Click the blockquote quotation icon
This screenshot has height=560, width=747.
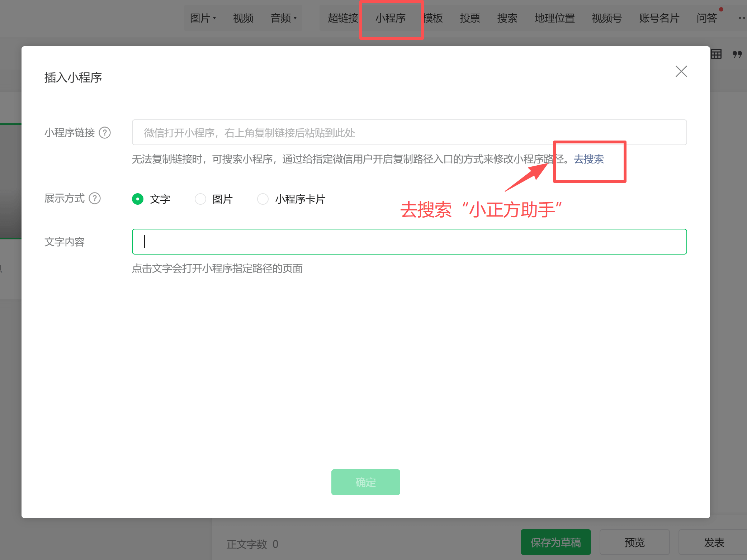coord(737,54)
